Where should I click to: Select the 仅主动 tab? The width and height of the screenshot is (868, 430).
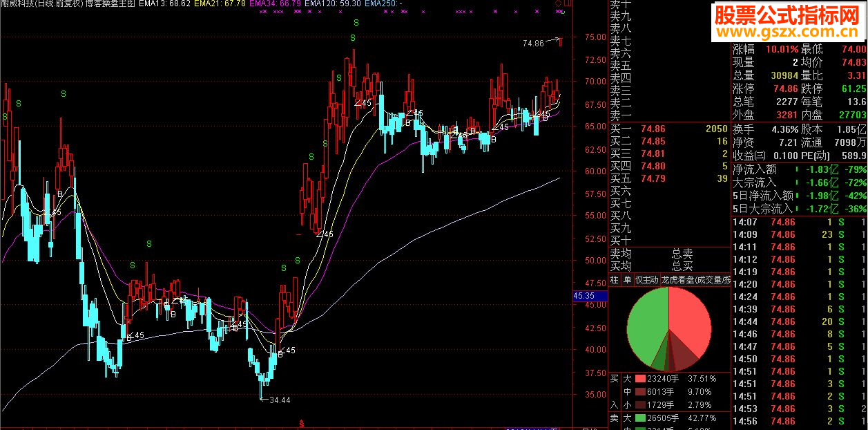point(646,280)
